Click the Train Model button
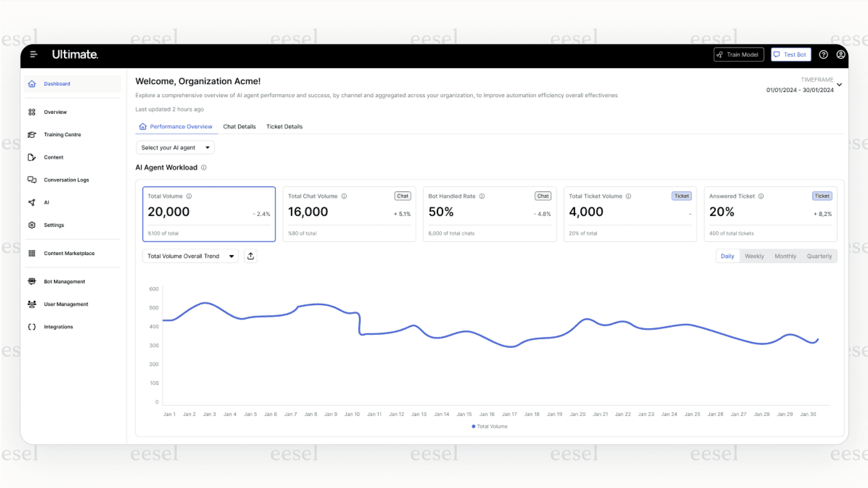The image size is (868, 488). (738, 54)
